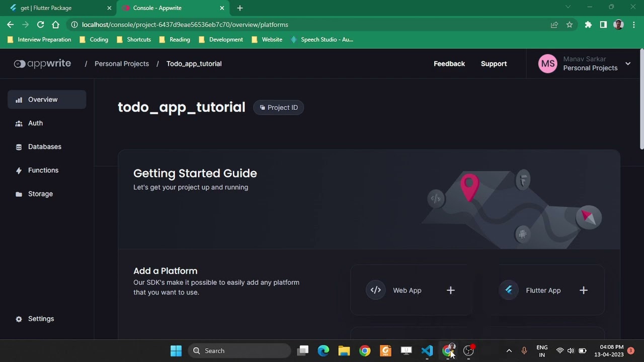Open the Feedback link
644x362 pixels.
pyautogui.click(x=449, y=64)
